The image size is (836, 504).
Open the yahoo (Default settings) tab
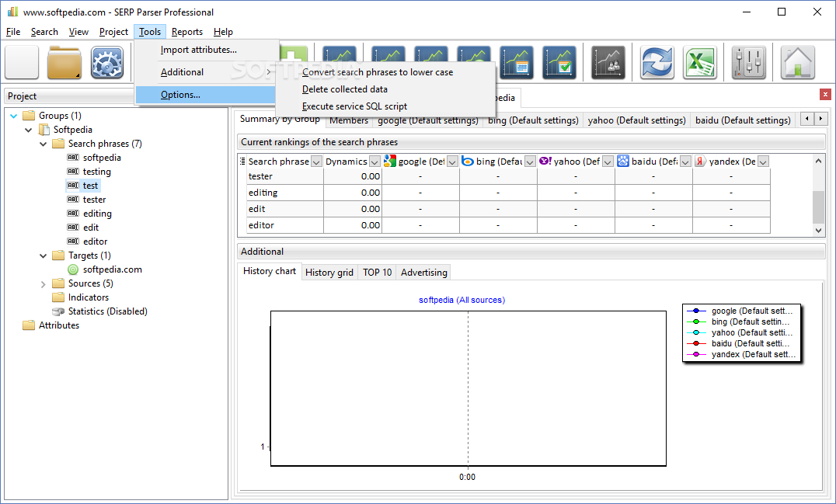click(636, 120)
